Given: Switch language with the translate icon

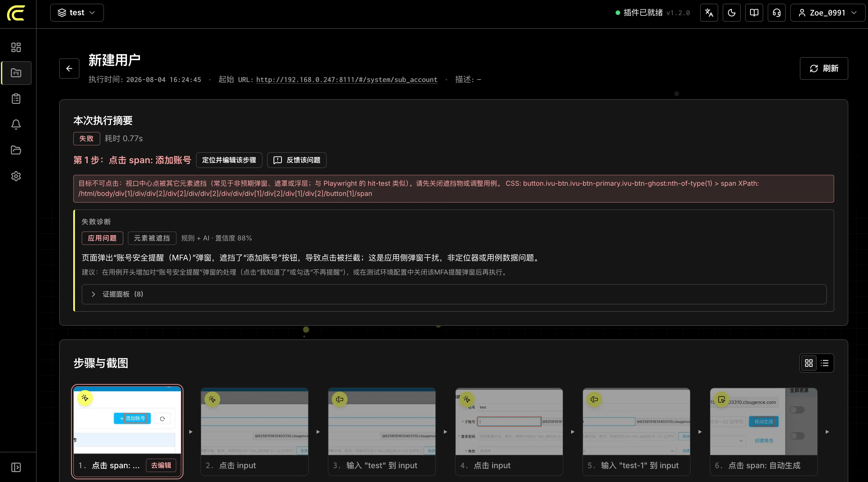Looking at the screenshot, I should tap(709, 13).
